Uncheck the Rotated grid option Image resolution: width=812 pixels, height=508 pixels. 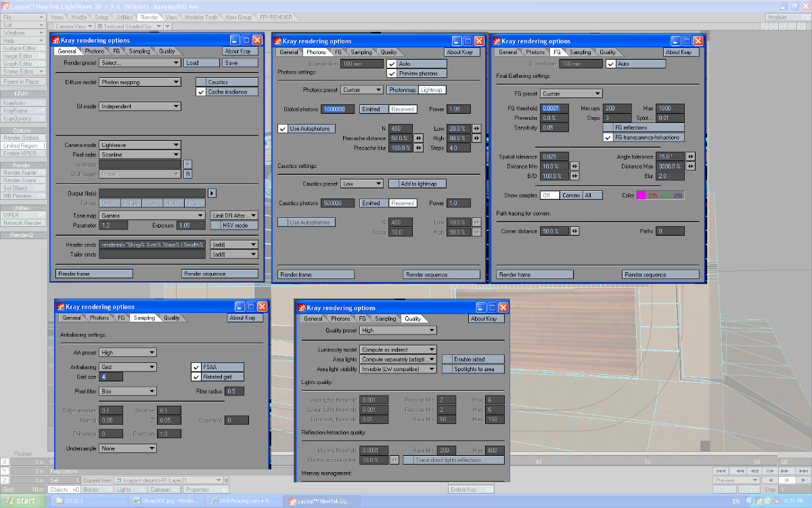coord(197,377)
